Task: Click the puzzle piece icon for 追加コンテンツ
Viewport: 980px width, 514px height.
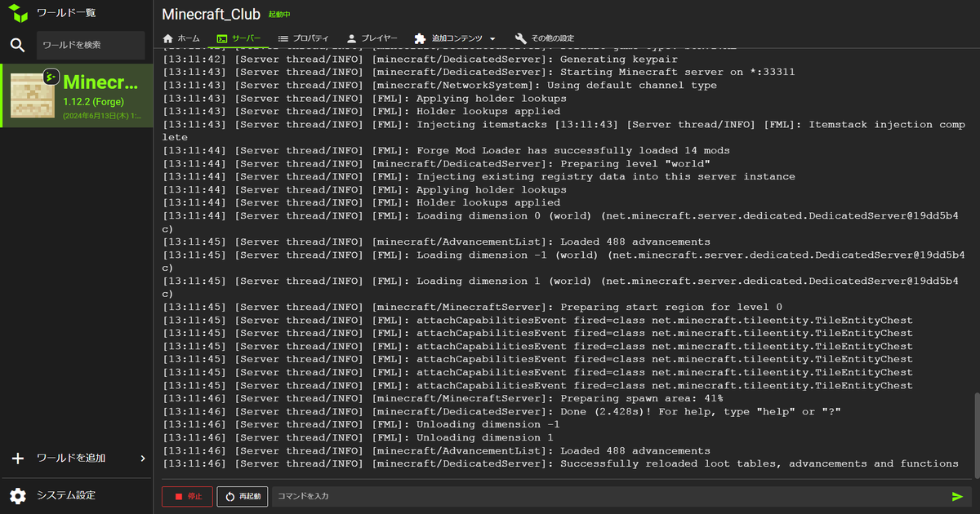Action: pyautogui.click(x=420, y=38)
